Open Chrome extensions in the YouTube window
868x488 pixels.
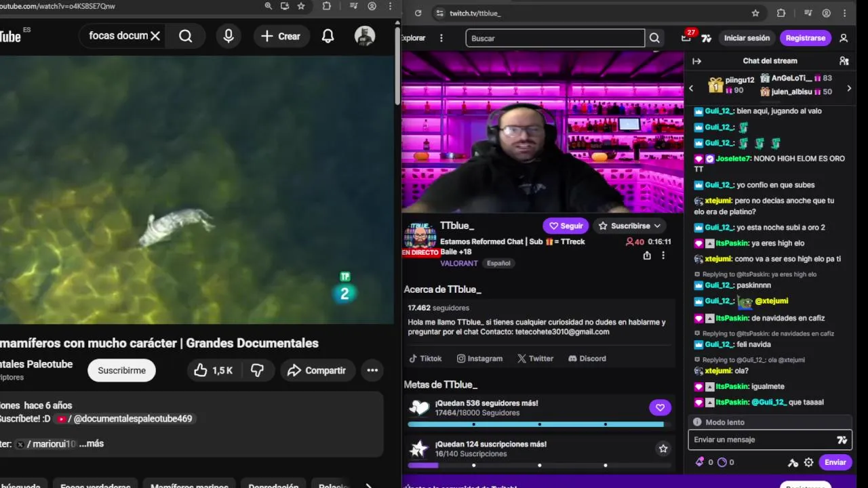pos(327,6)
